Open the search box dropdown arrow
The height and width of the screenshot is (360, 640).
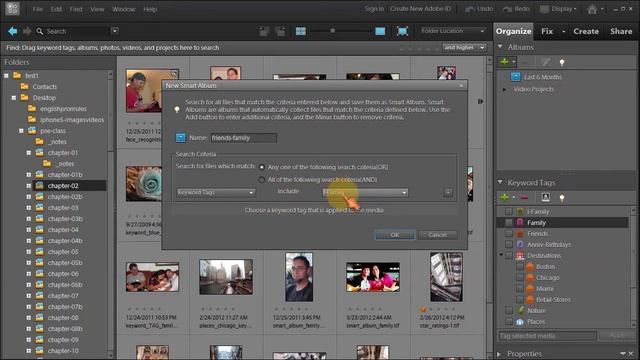click(115, 31)
